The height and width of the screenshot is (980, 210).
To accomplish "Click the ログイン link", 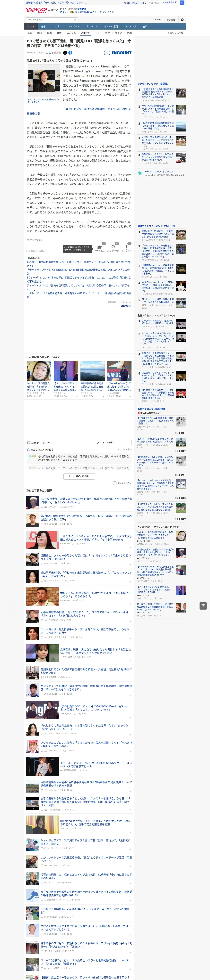I will click(x=64, y=12).
